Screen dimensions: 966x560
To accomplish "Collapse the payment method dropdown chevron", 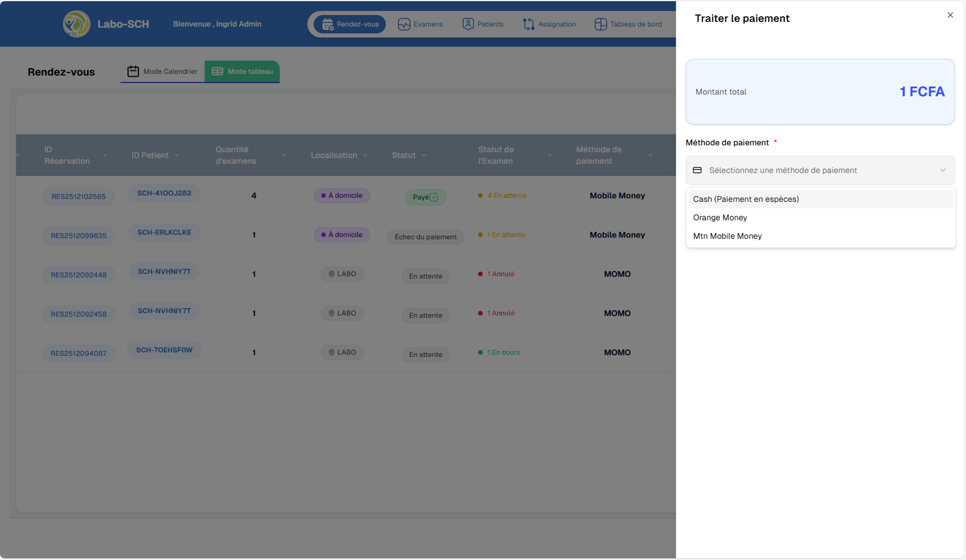I will pyautogui.click(x=943, y=170).
